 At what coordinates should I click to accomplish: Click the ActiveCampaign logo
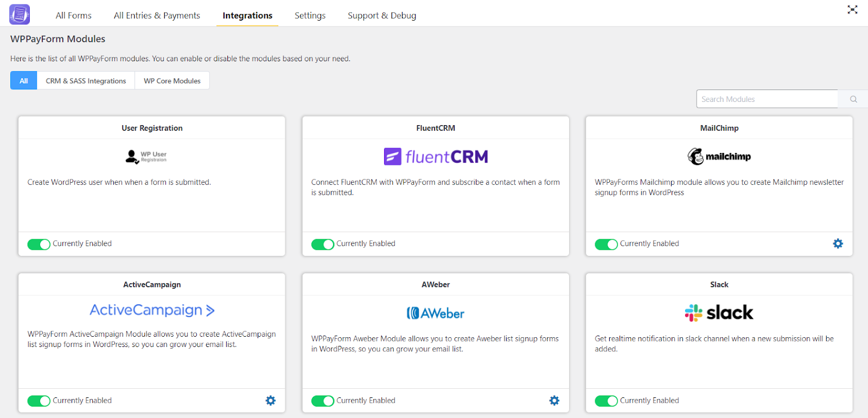152,310
